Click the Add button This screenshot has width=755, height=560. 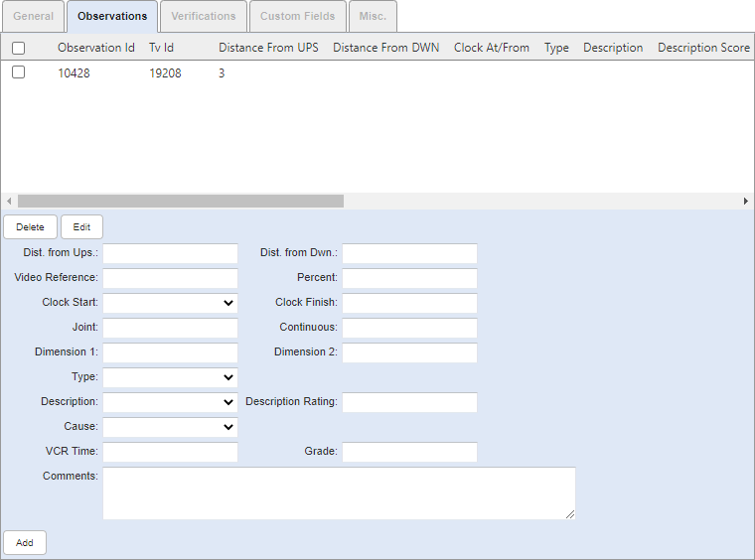tap(25, 543)
